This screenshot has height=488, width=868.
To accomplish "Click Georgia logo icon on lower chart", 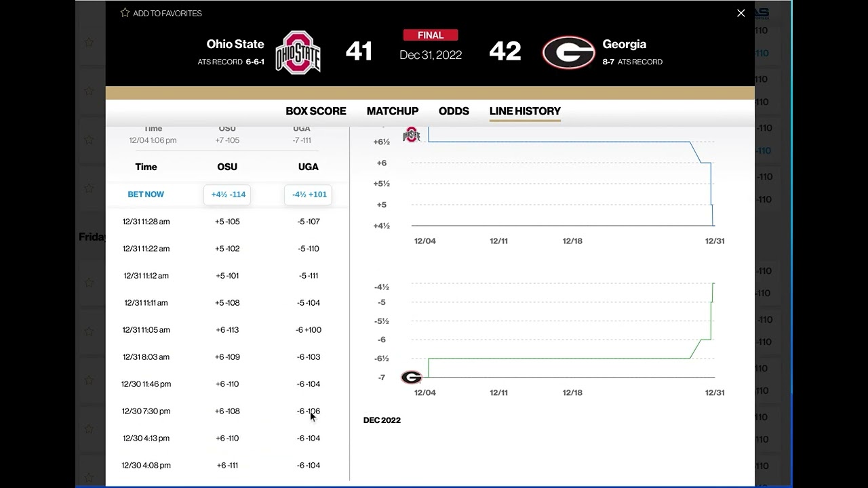I will pos(411,378).
